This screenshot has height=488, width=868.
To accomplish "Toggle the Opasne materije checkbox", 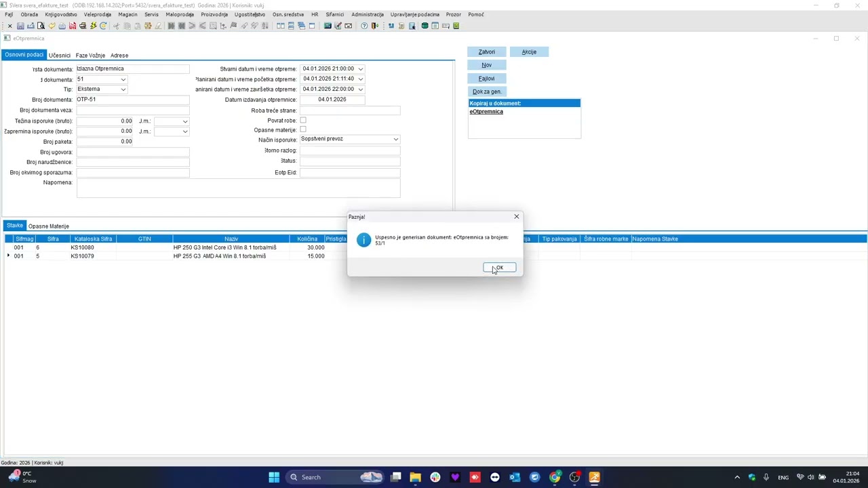I will coord(303,129).
